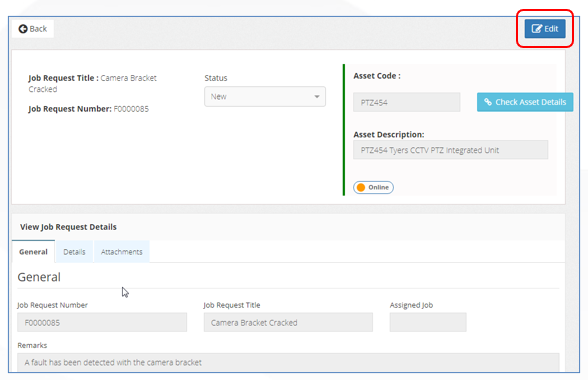The height and width of the screenshot is (380, 588).
Task: Switch to the General tab
Action: coord(33,252)
